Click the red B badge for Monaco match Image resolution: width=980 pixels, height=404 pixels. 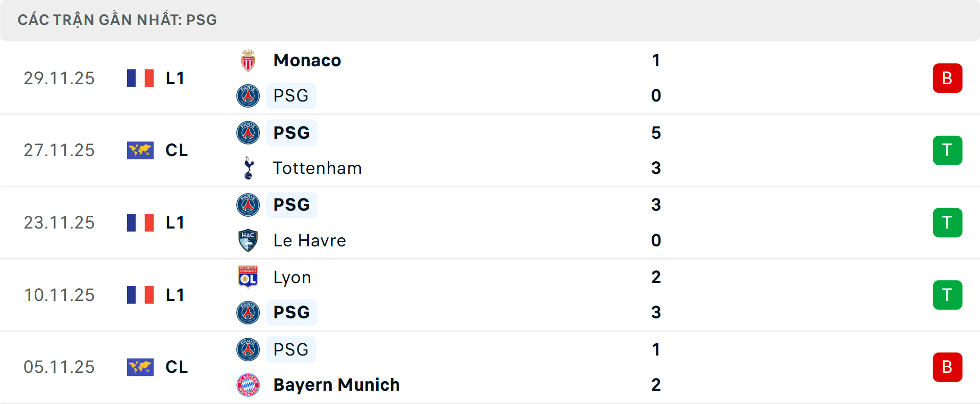tap(947, 78)
